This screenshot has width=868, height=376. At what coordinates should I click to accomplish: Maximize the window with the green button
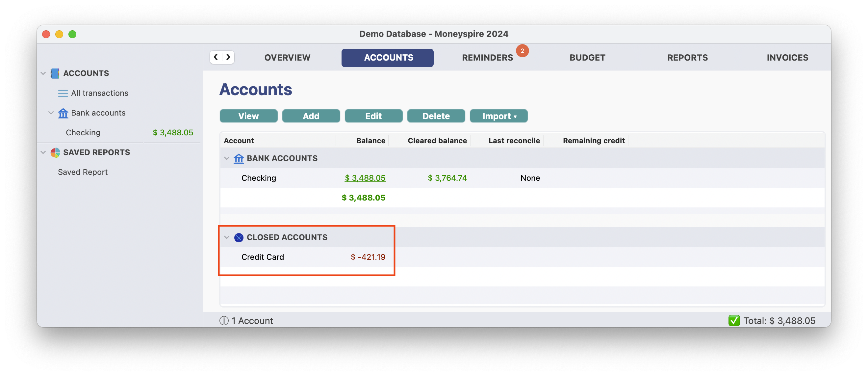(x=72, y=34)
